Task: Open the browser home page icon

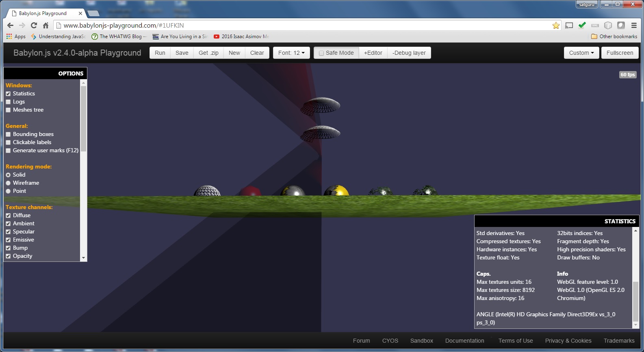Action: point(46,25)
